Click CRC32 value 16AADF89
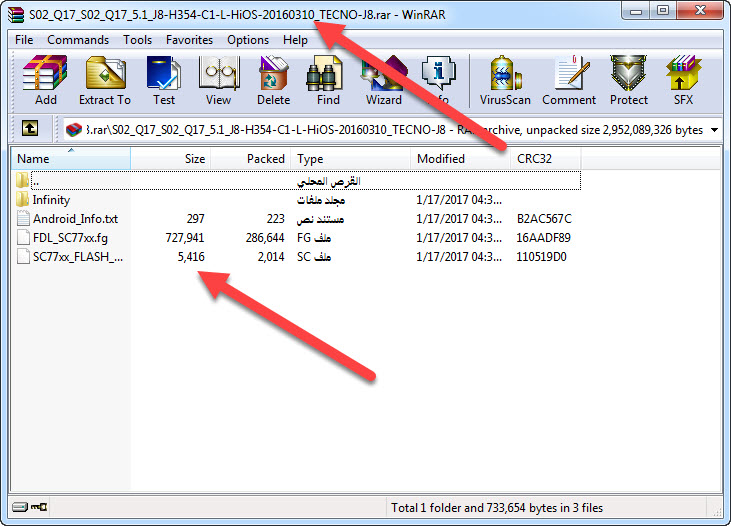 click(543, 238)
